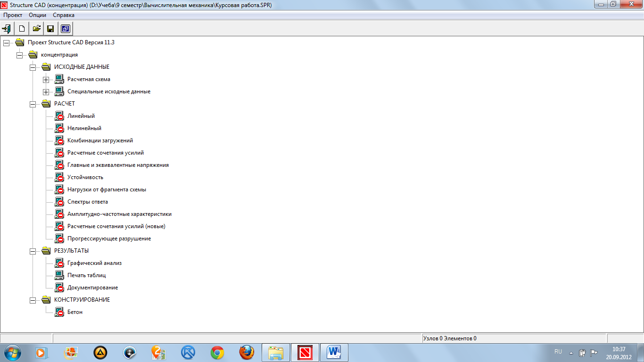Click the Устойчивость item icon

[59, 177]
